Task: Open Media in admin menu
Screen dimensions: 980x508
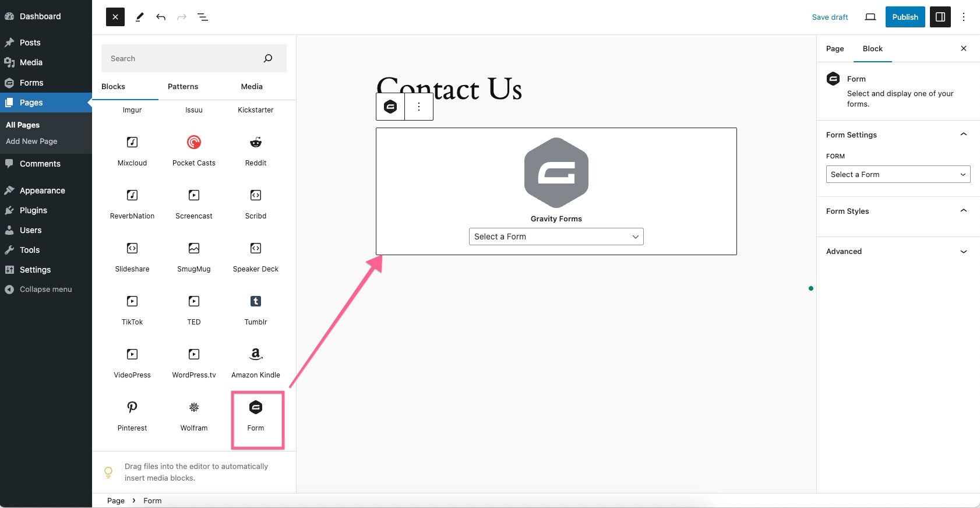Action: [x=46, y=62]
